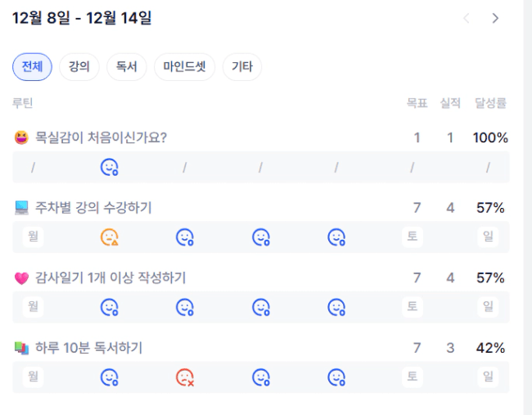Toggle the 토 cell in 감사일기 row
Viewport: 532px width, 415px height.
(x=413, y=308)
